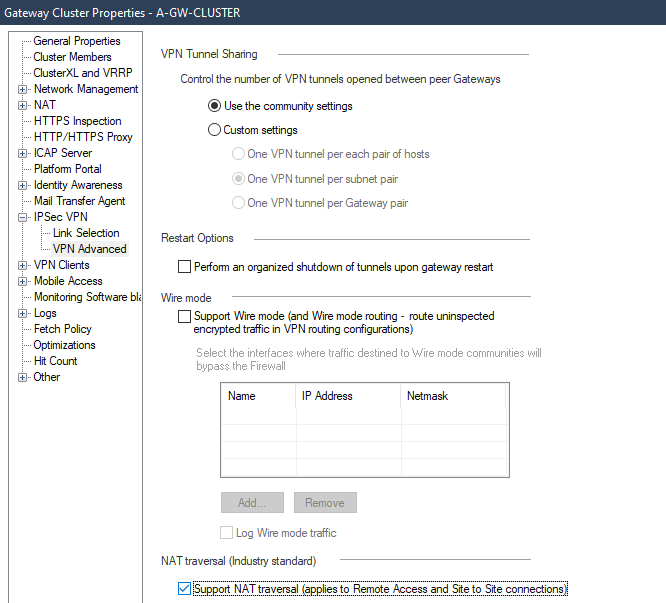Enable the Support Wire mode checkbox

tap(184, 316)
